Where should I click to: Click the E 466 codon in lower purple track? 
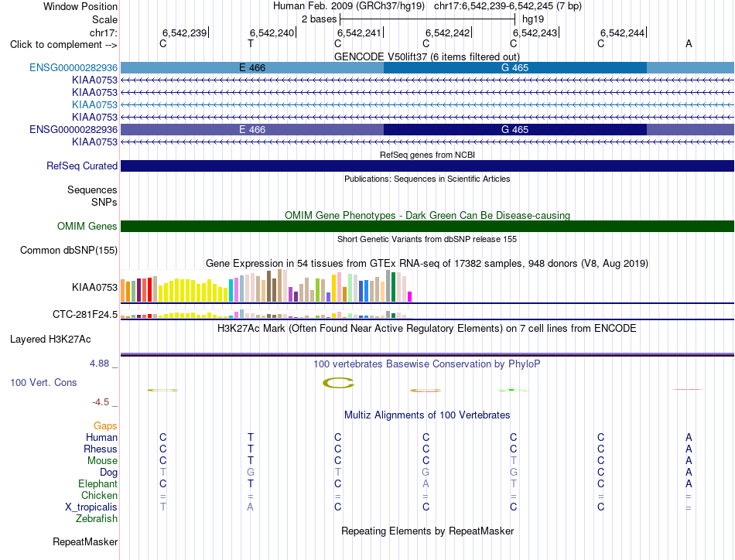coord(252,129)
